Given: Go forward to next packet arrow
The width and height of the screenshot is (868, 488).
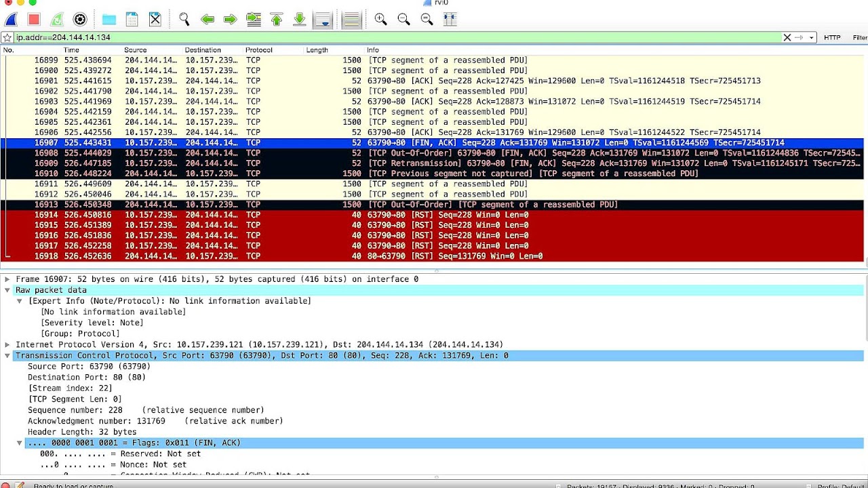Looking at the screenshot, I should (x=231, y=20).
